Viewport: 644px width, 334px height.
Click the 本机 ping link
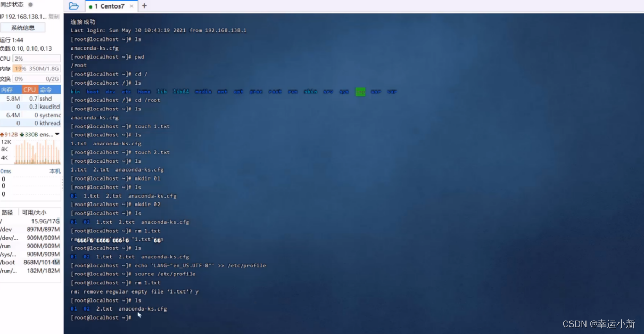click(55, 171)
